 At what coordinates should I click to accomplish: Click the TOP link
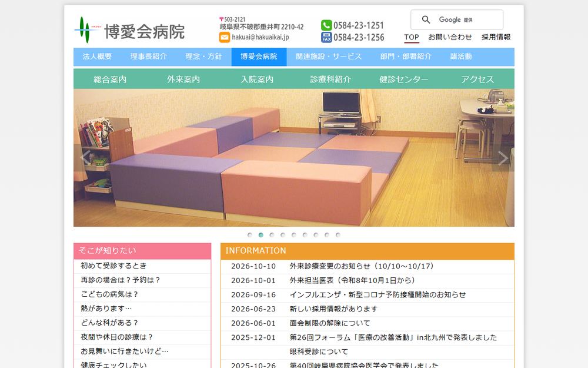(412, 37)
